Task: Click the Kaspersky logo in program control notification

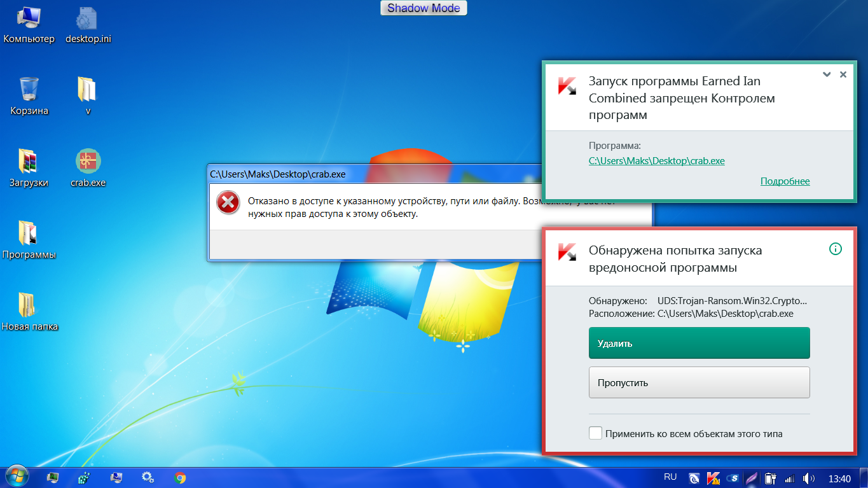Action: click(x=567, y=86)
